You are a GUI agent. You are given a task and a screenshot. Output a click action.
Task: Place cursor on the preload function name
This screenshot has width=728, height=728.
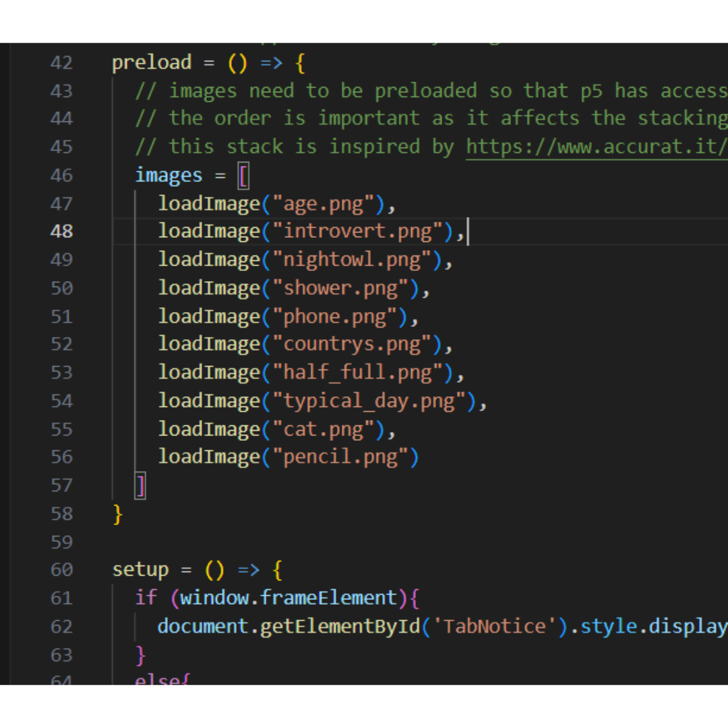point(152,63)
